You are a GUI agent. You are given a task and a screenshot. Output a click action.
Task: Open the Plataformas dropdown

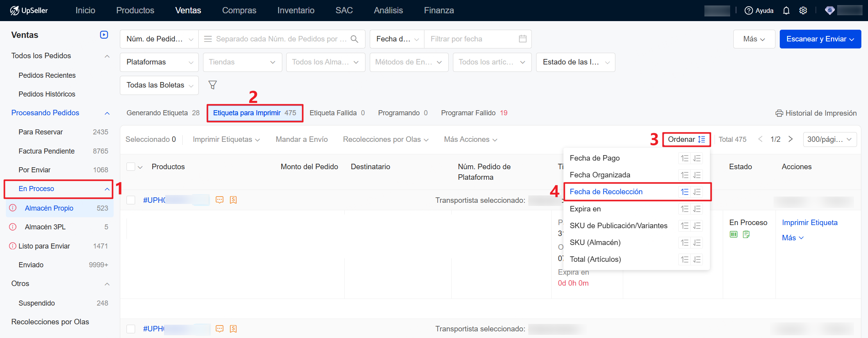[x=159, y=62]
